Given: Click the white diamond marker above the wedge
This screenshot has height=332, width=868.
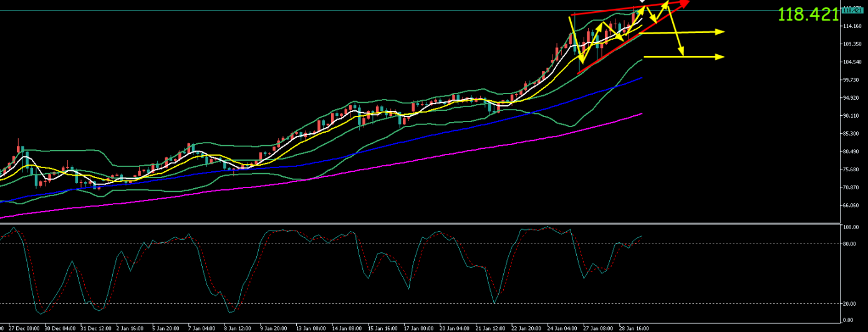Looking at the screenshot, I should pyautogui.click(x=642, y=2).
